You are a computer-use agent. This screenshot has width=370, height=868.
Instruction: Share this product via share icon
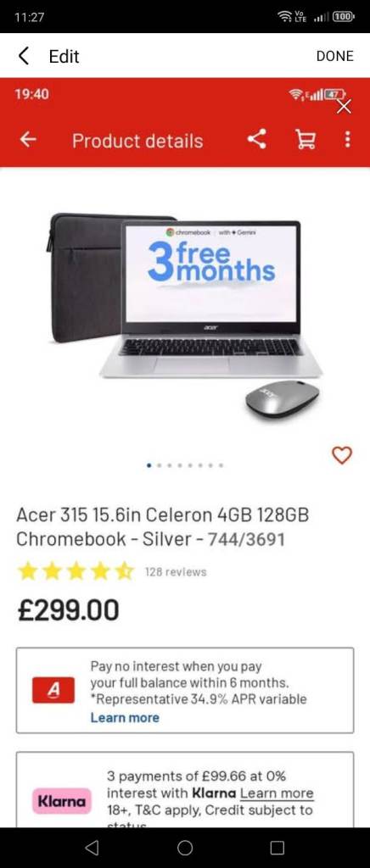256,140
